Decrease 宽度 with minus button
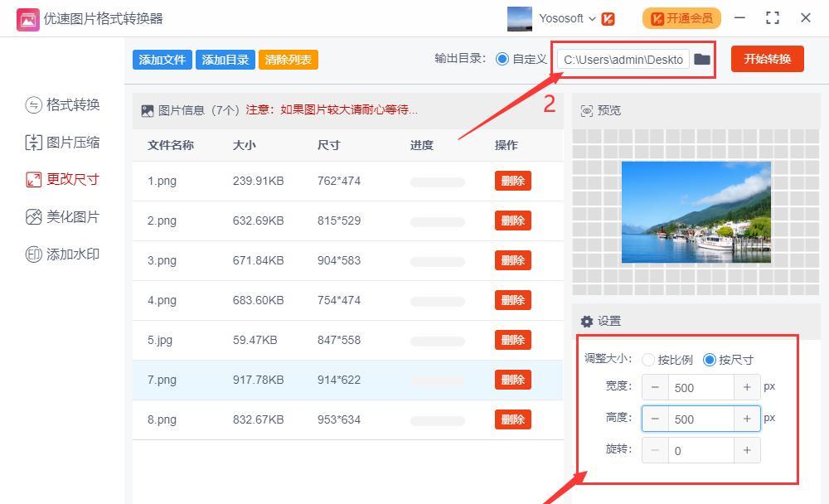This screenshot has height=504, width=829. 655,388
